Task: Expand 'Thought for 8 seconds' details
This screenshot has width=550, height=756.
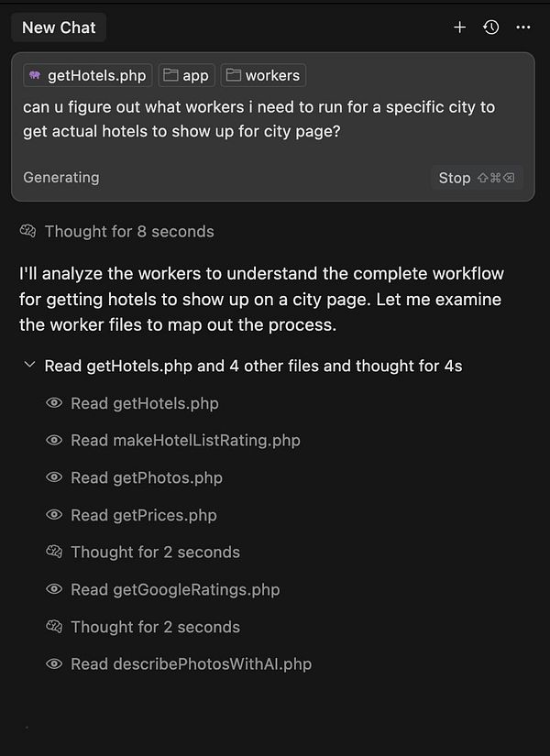Action: coord(128,231)
